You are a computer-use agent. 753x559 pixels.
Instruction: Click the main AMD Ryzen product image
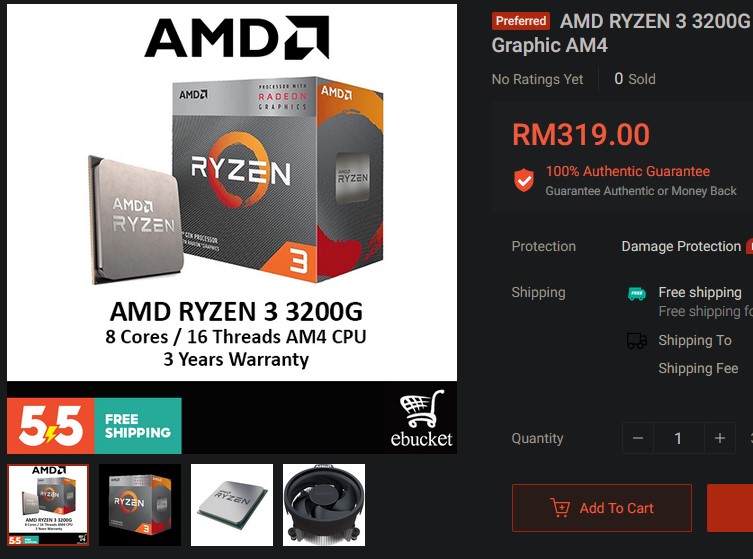232,192
